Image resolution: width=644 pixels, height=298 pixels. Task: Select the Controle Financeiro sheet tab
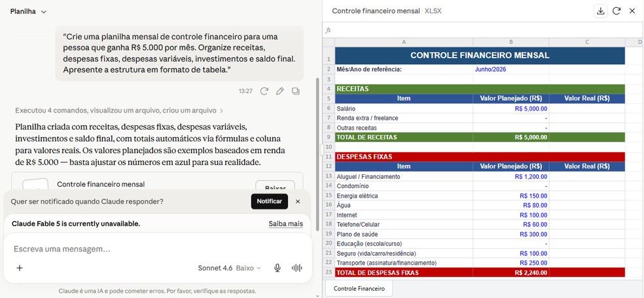359,289
